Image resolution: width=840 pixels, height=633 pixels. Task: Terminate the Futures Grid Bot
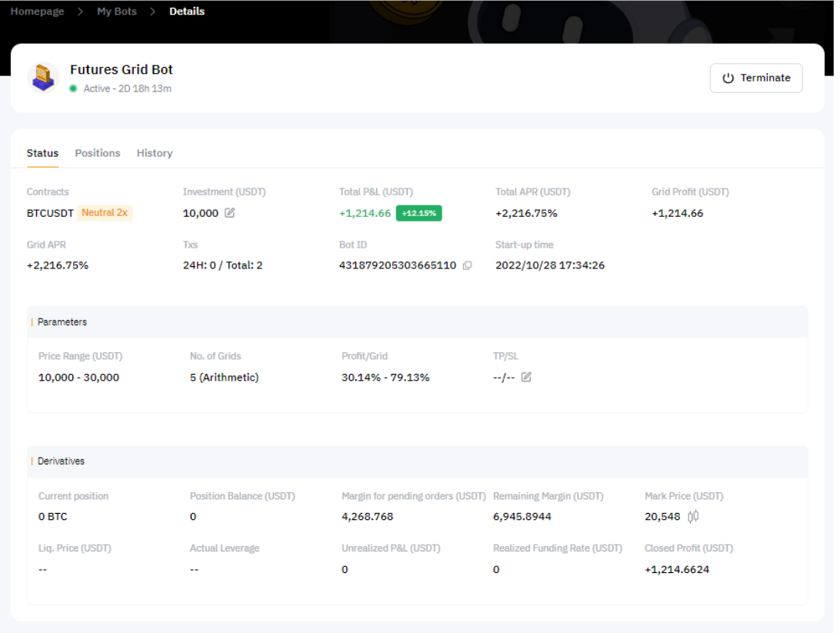tap(755, 78)
